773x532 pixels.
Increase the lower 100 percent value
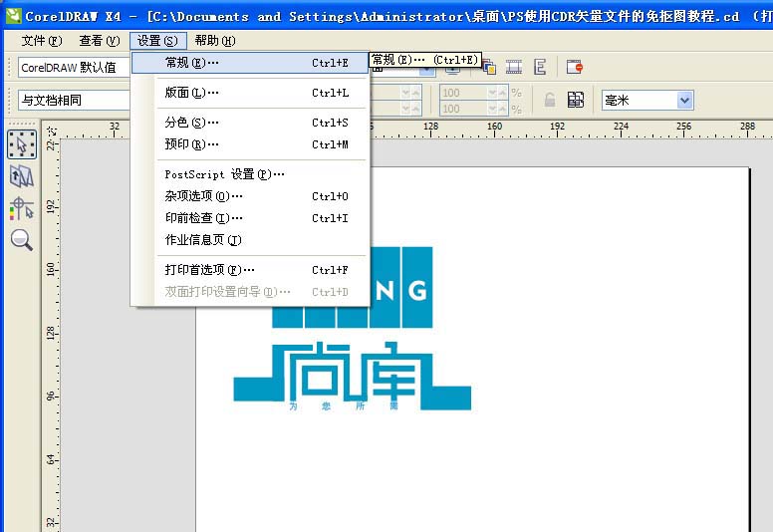point(502,109)
